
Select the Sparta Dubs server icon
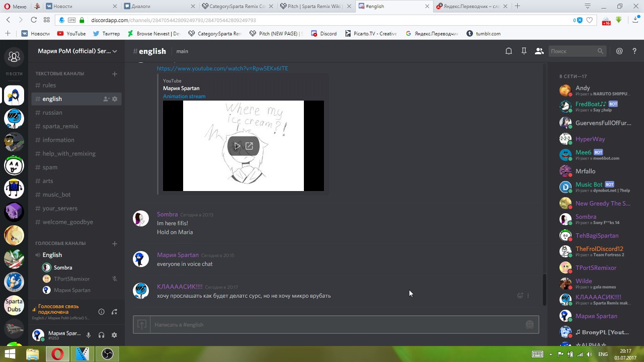tap(14, 306)
